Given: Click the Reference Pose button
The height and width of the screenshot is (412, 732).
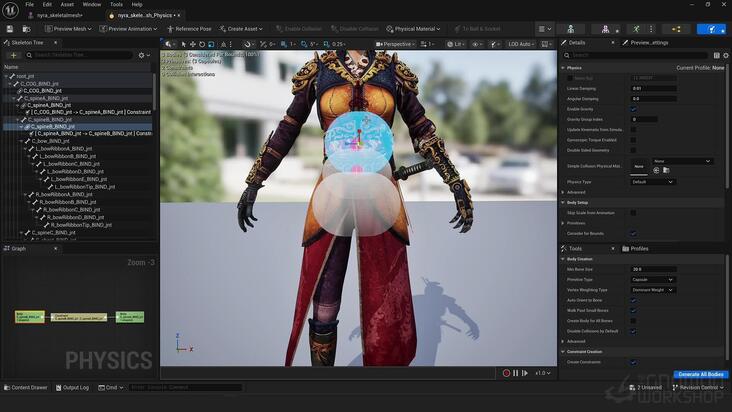Looking at the screenshot, I should pyautogui.click(x=189, y=29).
